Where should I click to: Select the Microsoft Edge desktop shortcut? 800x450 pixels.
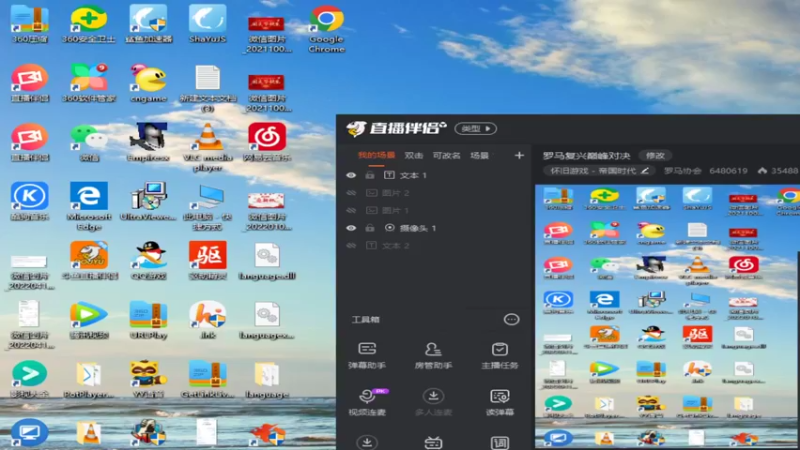[x=88, y=207]
